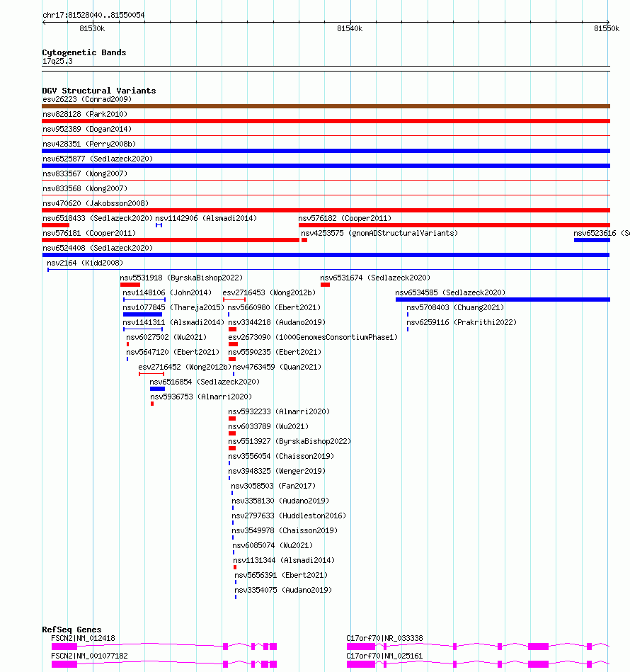
Task: Open nsv5656391 (Ebert2021) variant label
Action: tap(281, 576)
